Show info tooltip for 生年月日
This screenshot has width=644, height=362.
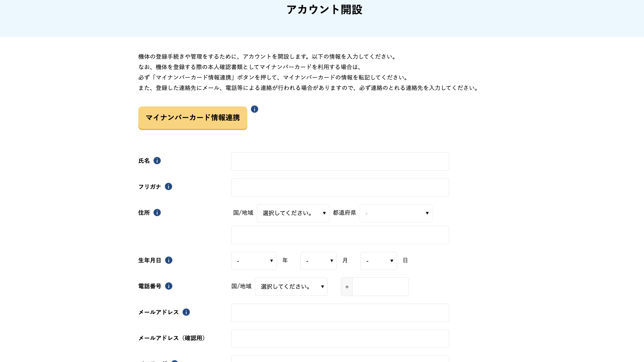(169, 260)
